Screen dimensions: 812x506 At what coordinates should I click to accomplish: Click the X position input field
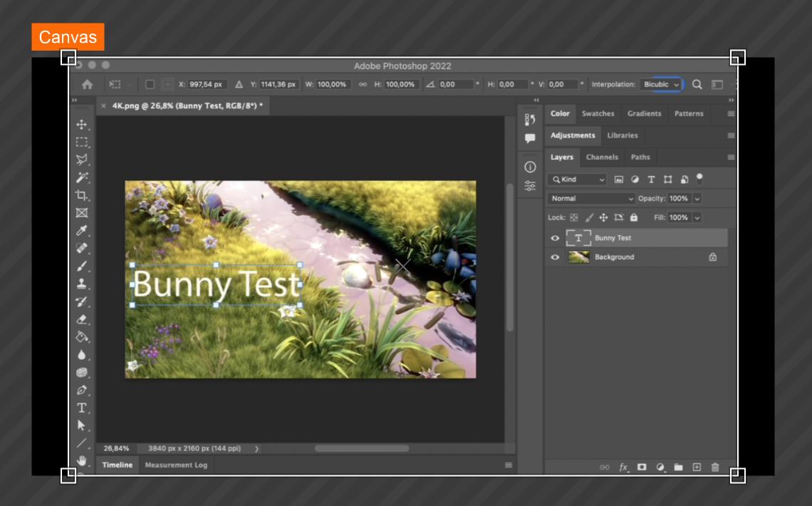pos(207,84)
